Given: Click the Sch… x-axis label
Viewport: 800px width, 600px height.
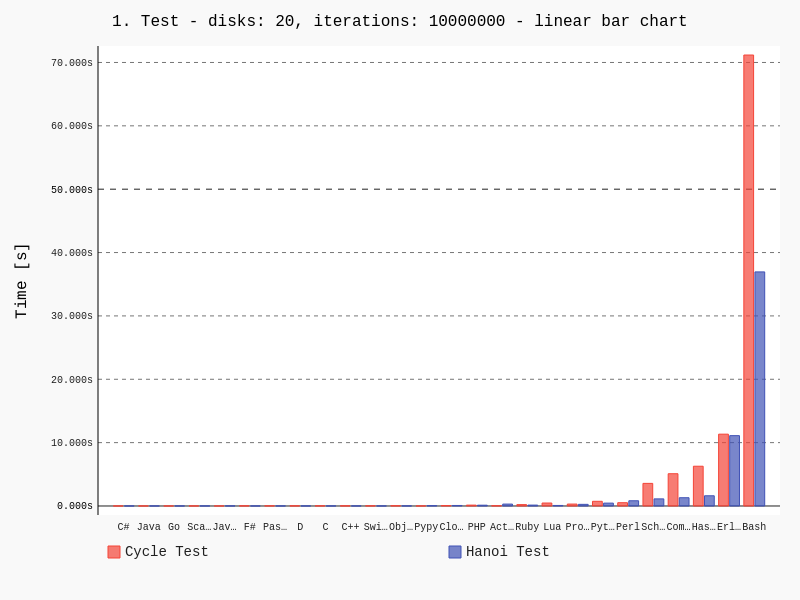Looking at the screenshot, I should click(653, 527).
